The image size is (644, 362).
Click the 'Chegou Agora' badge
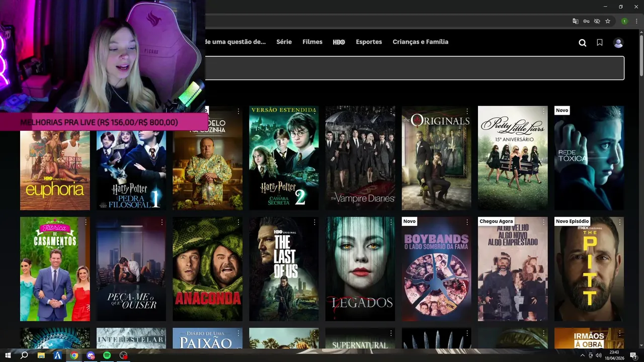coord(496,221)
